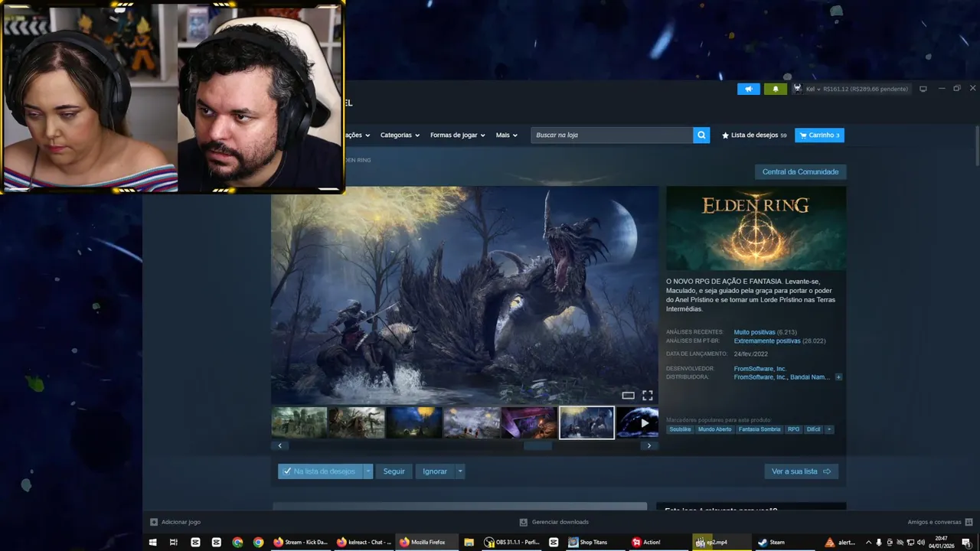Expand the Categorias menu
The width and height of the screenshot is (980, 551).
coord(400,135)
